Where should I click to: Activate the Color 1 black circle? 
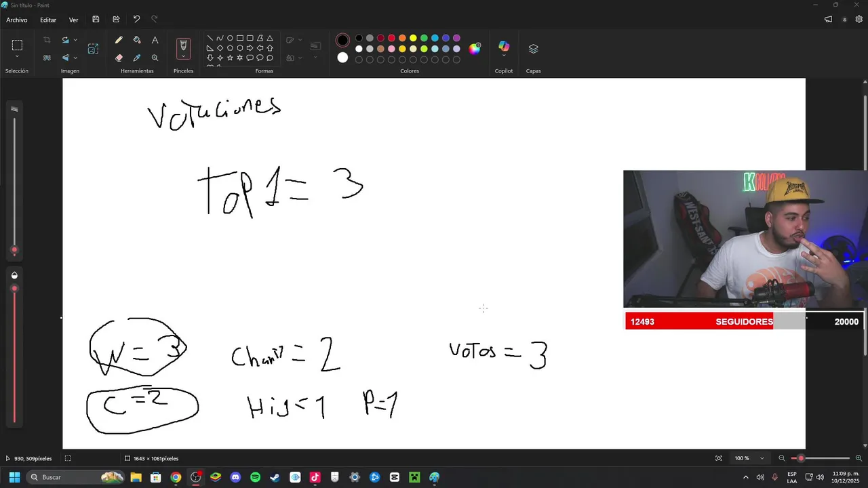(342, 41)
